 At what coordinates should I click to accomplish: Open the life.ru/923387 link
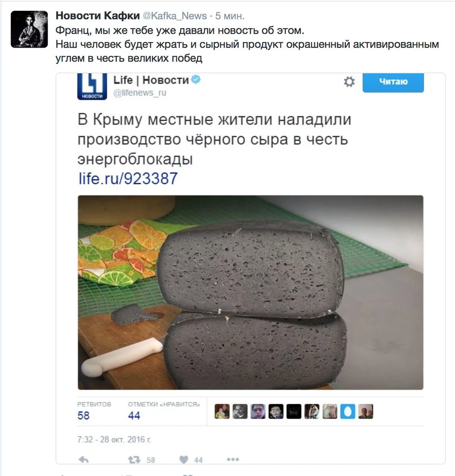pyautogui.click(x=128, y=179)
